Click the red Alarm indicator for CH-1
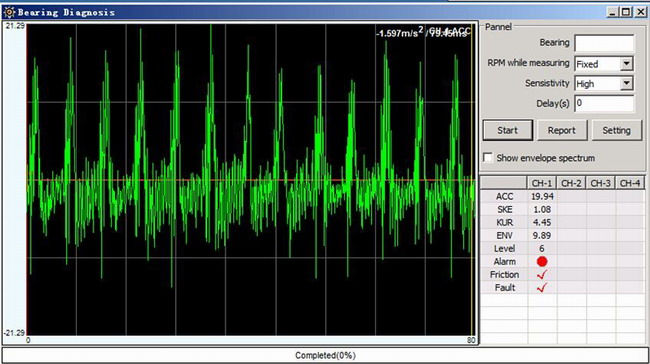 point(542,262)
